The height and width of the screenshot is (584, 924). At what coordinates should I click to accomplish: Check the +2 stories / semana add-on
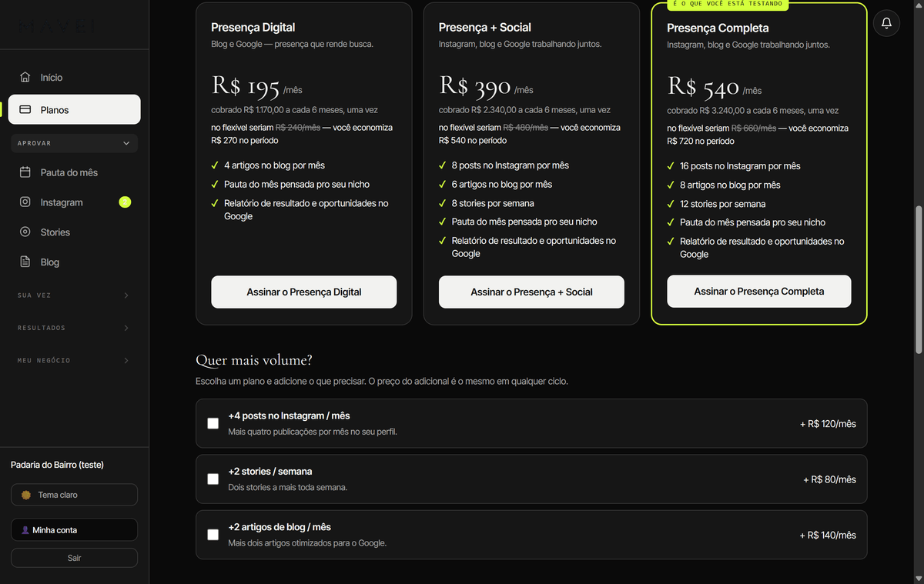point(213,479)
